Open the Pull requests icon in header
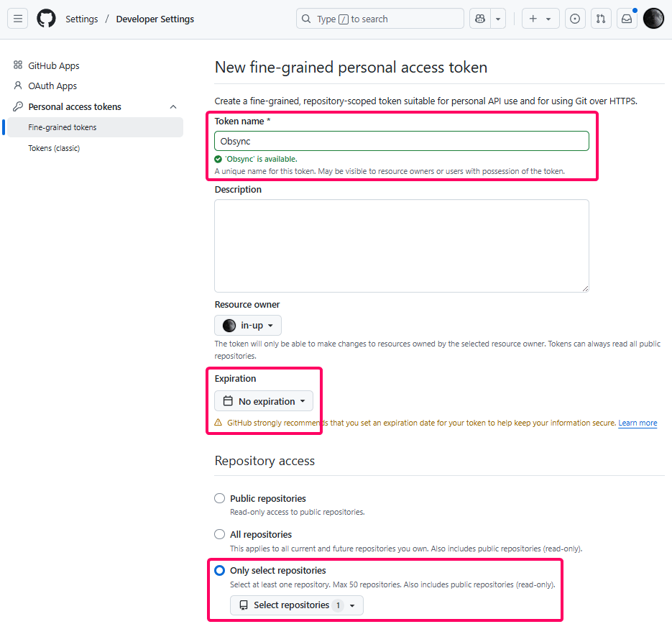 pyautogui.click(x=601, y=19)
